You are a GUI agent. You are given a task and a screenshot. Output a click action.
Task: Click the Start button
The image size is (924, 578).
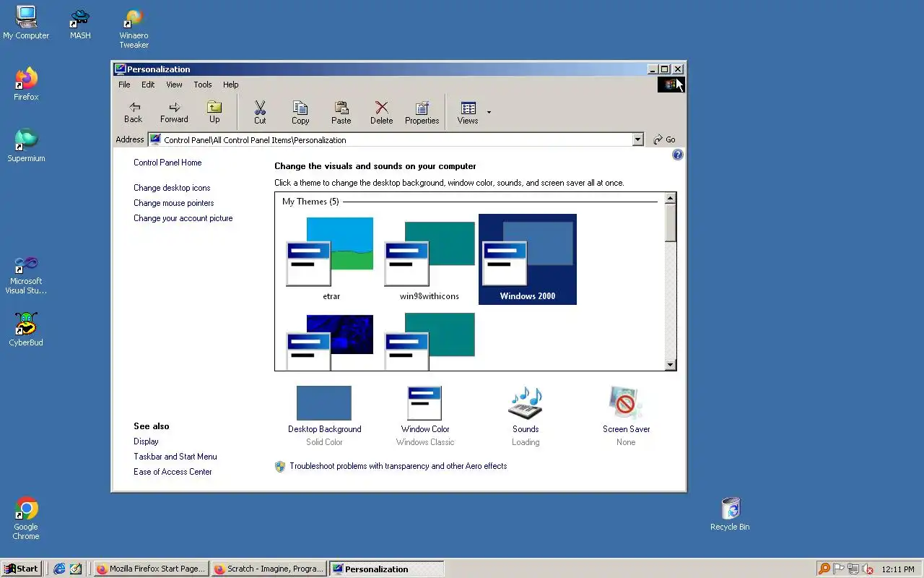point(21,569)
